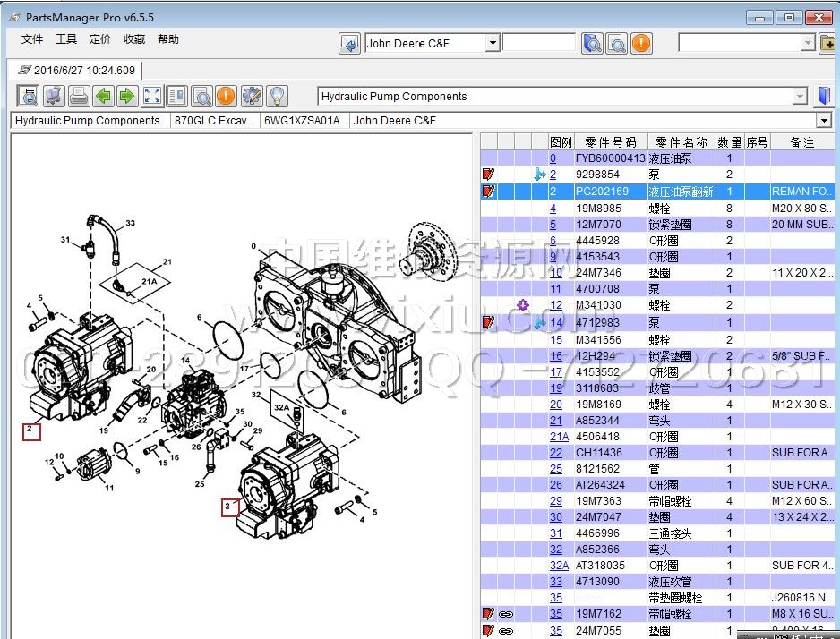Open the dropdown arrow at breadcrumb row end

coord(823,121)
